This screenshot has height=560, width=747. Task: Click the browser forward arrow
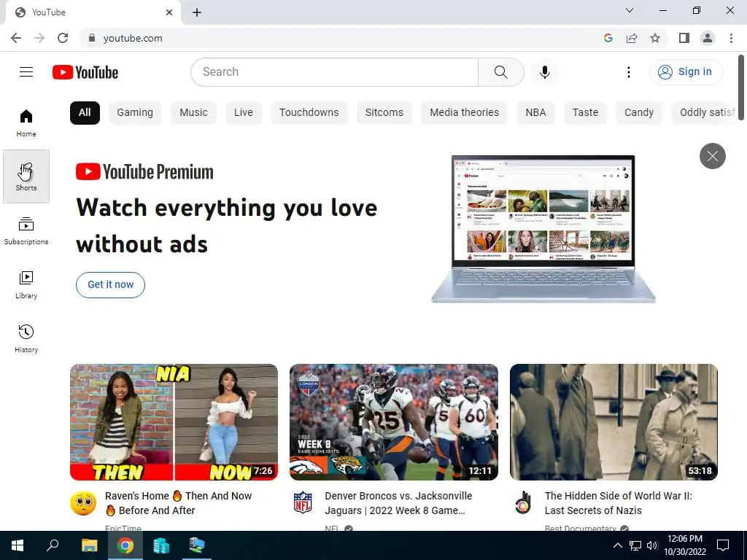click(39, 38)
